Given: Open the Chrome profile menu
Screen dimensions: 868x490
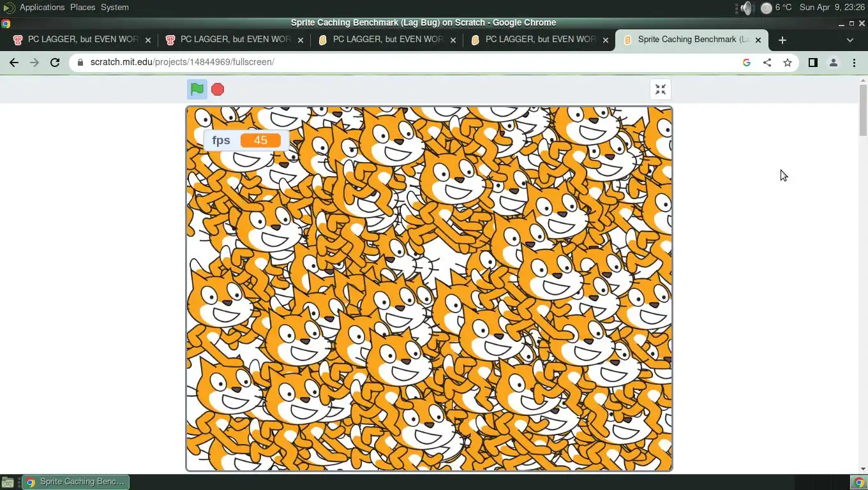Looking at the screenshot, I should [x=834, y=63].
